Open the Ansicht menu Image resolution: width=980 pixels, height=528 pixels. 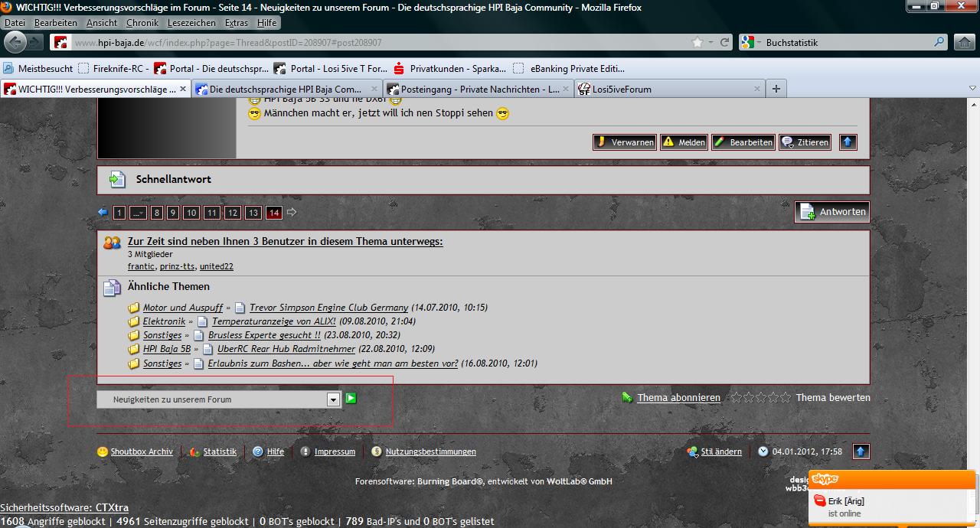102,23
